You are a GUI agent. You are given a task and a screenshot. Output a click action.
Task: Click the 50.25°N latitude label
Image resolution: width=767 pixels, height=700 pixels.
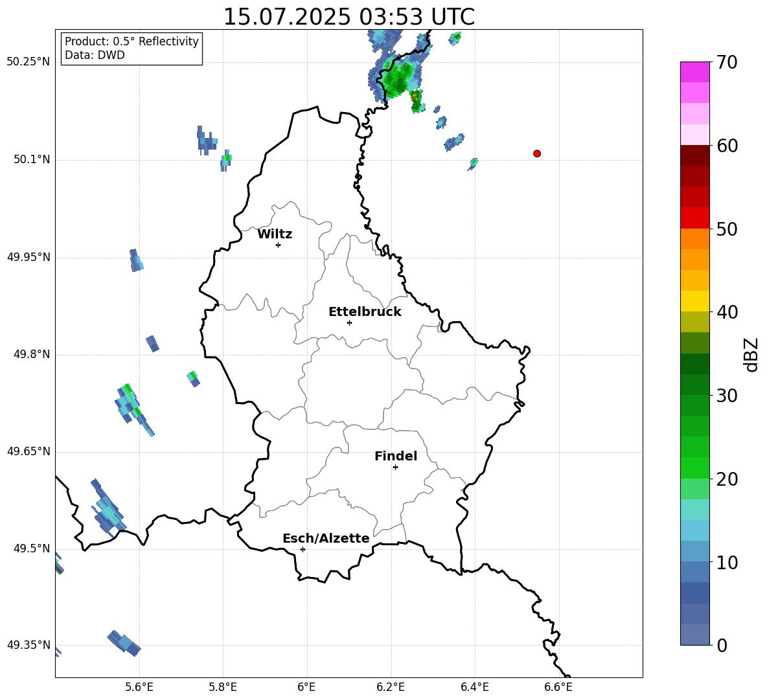pos(29,62)
